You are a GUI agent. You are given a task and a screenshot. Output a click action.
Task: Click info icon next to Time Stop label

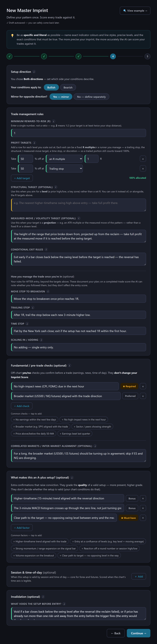[x=27, y=324]
